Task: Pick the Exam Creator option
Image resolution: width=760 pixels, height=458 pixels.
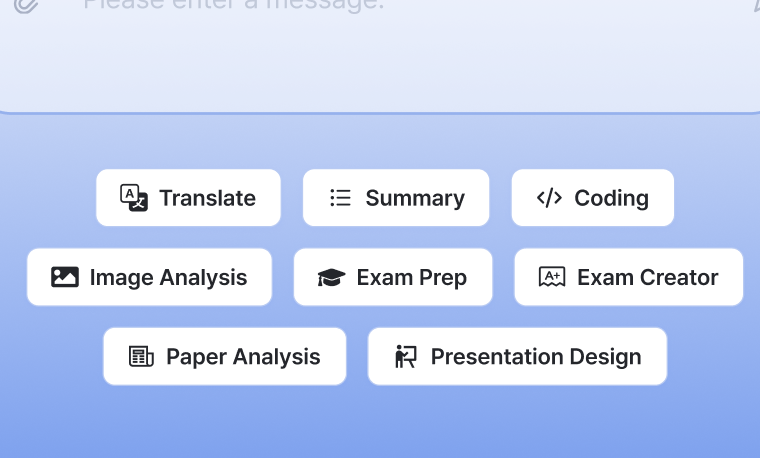Action: pyautogui.click(x=629, y=277)
